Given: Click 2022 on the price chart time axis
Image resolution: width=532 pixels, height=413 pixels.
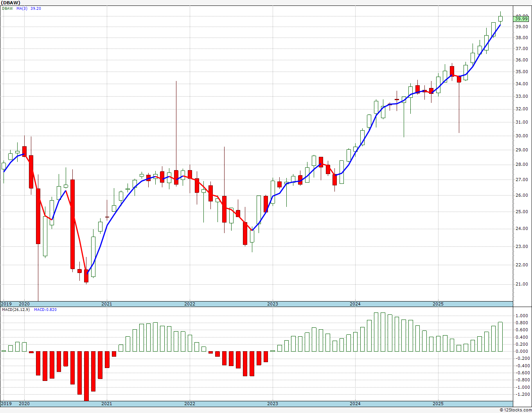Looking at the screenshot, I should [190, 304].
